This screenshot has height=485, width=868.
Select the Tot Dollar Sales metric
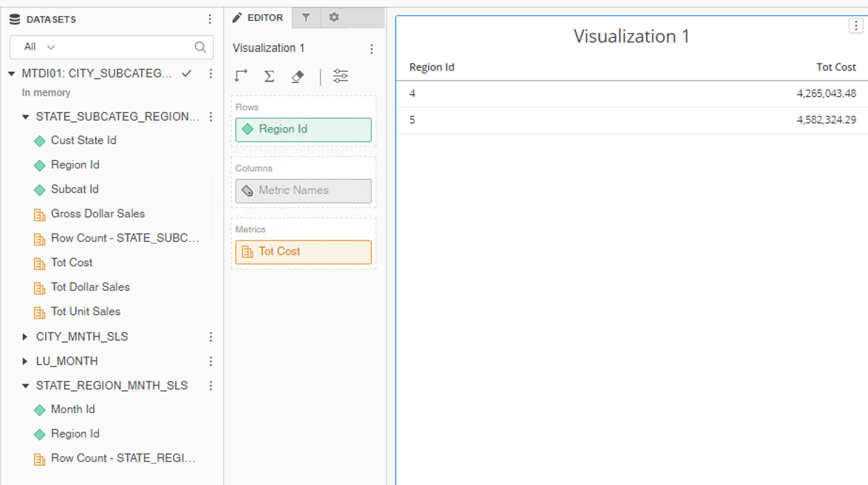point(90,287)
